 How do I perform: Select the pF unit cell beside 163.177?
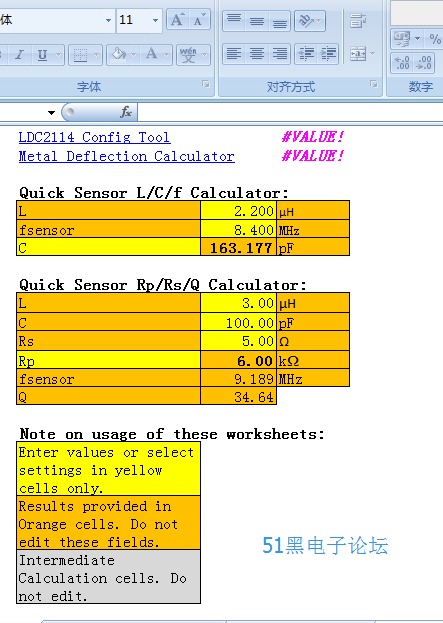pos(313,248)
